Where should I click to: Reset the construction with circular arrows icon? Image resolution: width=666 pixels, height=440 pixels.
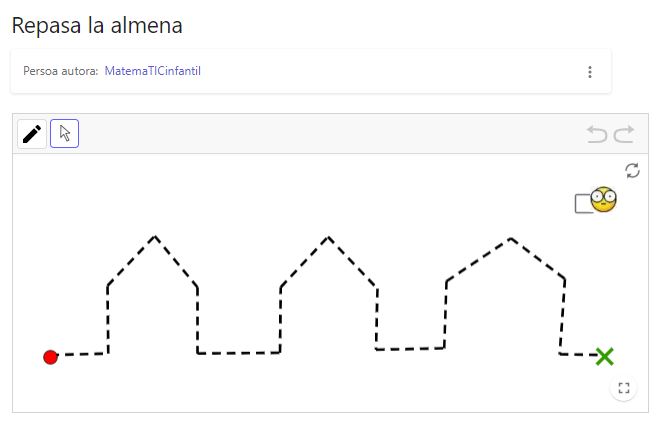point(632,171)
